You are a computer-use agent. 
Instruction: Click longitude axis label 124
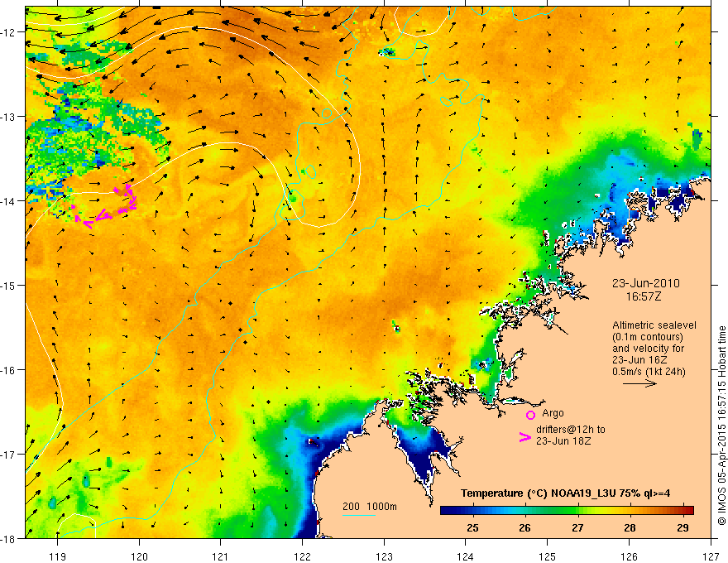[466, 556]
